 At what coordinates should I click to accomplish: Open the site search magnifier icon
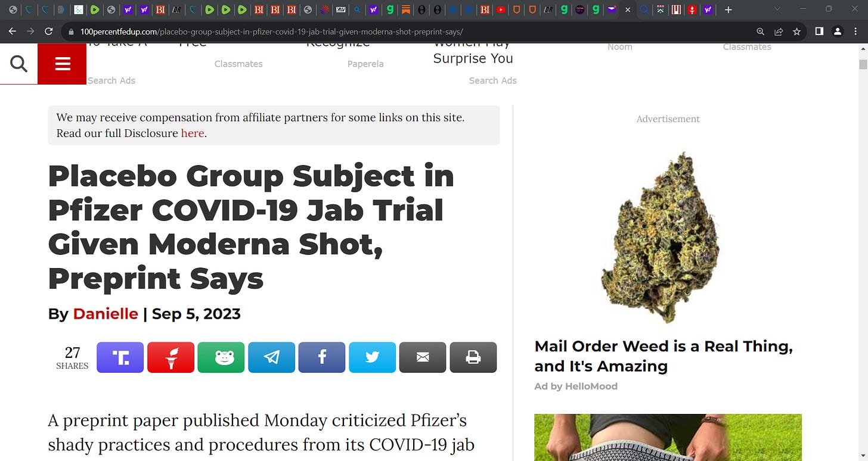click(x=18, y=64)
